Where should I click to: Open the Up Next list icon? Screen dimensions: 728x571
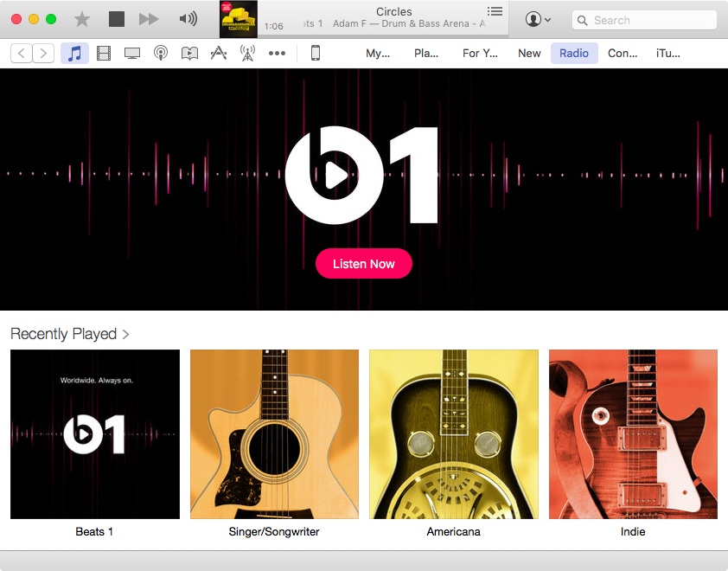pos(495,11)
